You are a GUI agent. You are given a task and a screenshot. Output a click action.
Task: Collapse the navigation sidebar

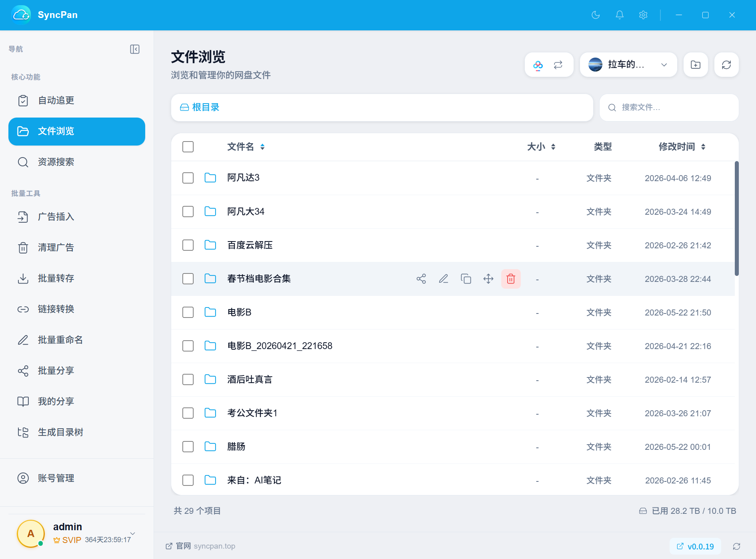point(135,49)
